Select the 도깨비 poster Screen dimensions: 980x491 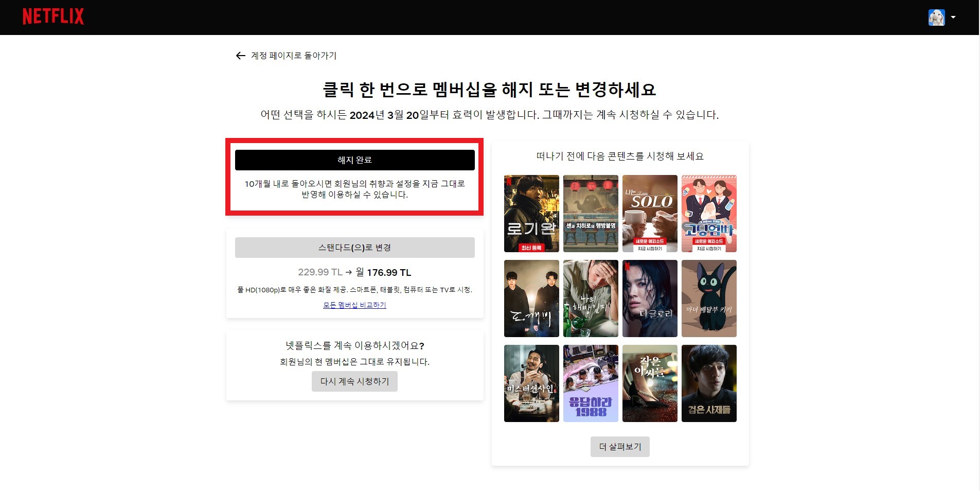[531, 298]
